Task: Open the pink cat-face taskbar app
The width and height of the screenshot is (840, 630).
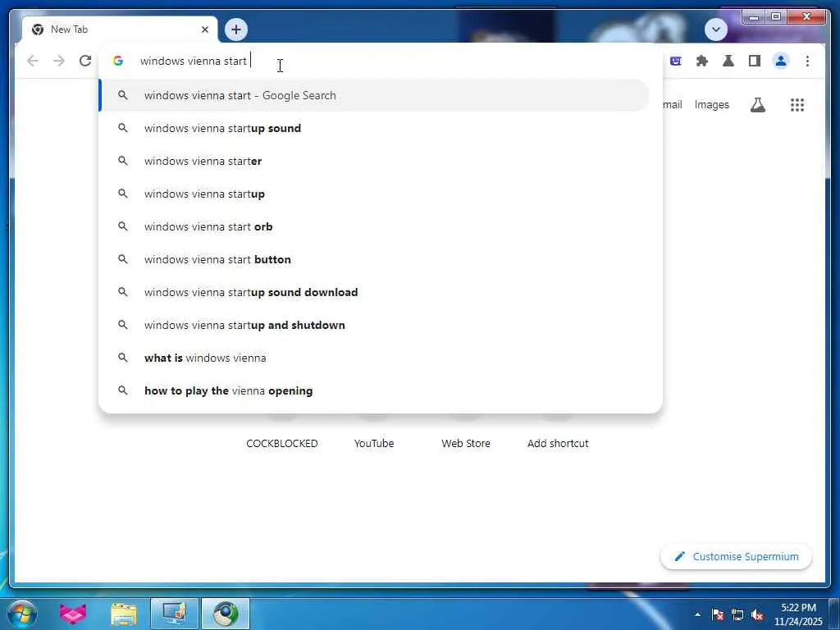Action: click(x=73, y=614)
